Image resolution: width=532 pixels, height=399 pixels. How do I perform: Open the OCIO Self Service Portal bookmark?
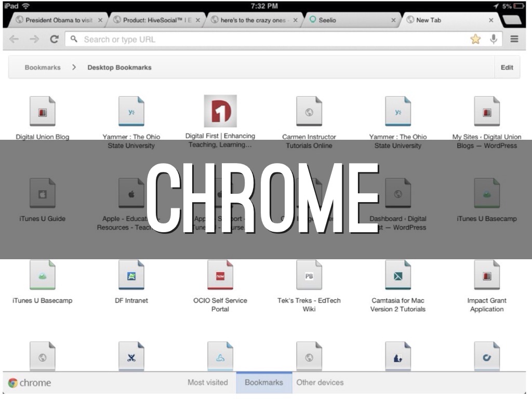220,276
